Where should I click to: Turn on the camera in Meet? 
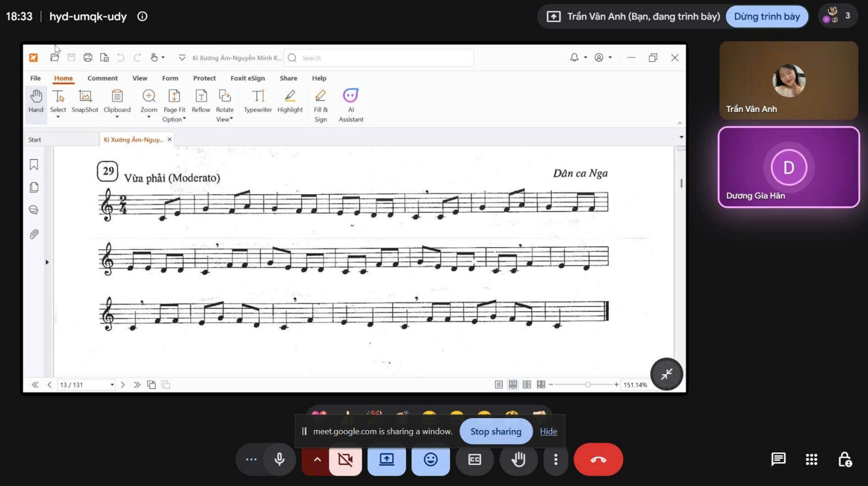click(345, 459)
